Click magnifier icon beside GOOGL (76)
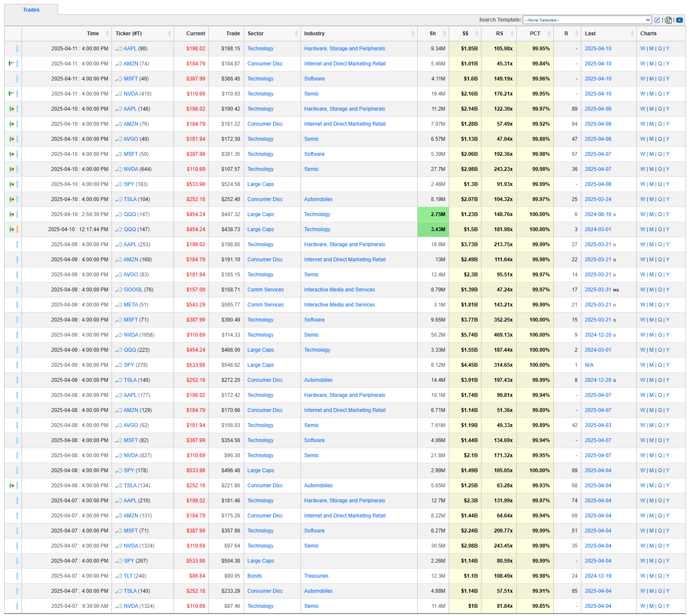The image size is (689, 616). tap(119, 290)
